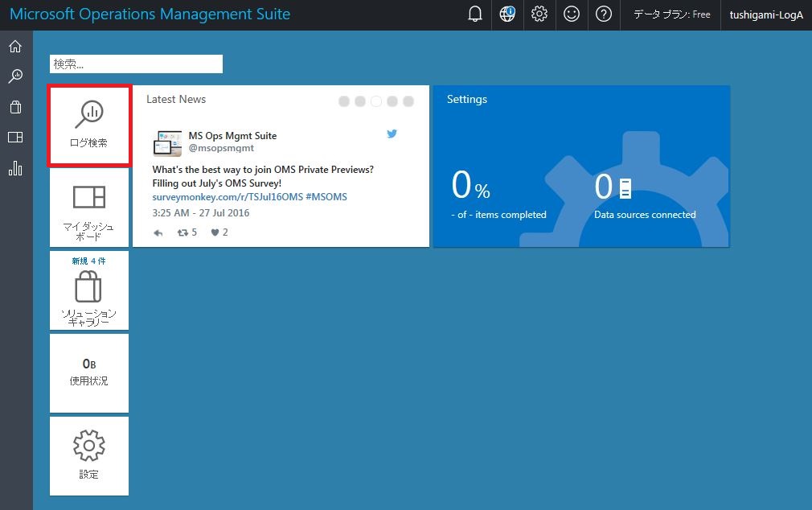Viewport: 812px width, 510px height.
Task: Click the #MSOMS hashtag link
Action: tap(326, 197)
